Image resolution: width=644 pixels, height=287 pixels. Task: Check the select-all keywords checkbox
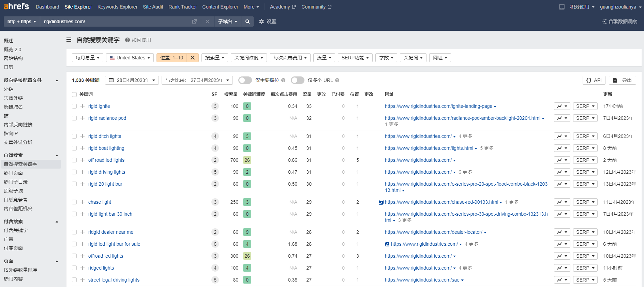[74, 94]
